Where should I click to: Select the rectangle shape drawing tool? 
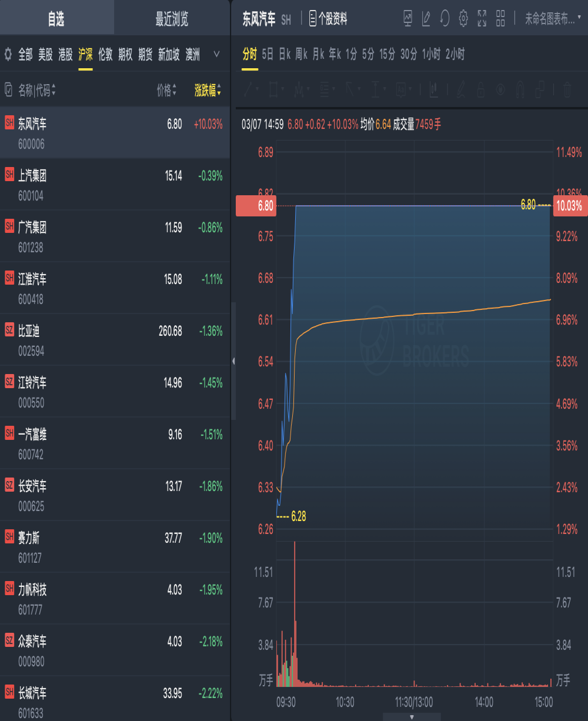coord(273,89)
